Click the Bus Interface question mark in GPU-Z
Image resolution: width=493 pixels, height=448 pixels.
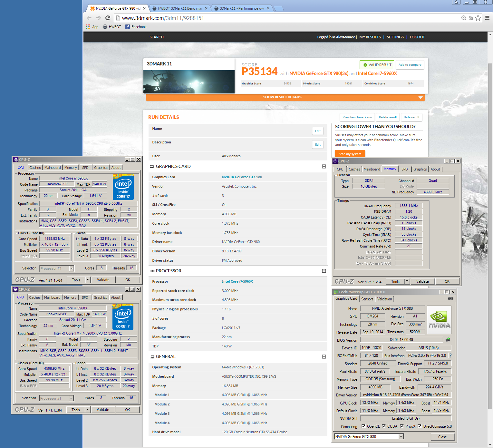point(450,355)
